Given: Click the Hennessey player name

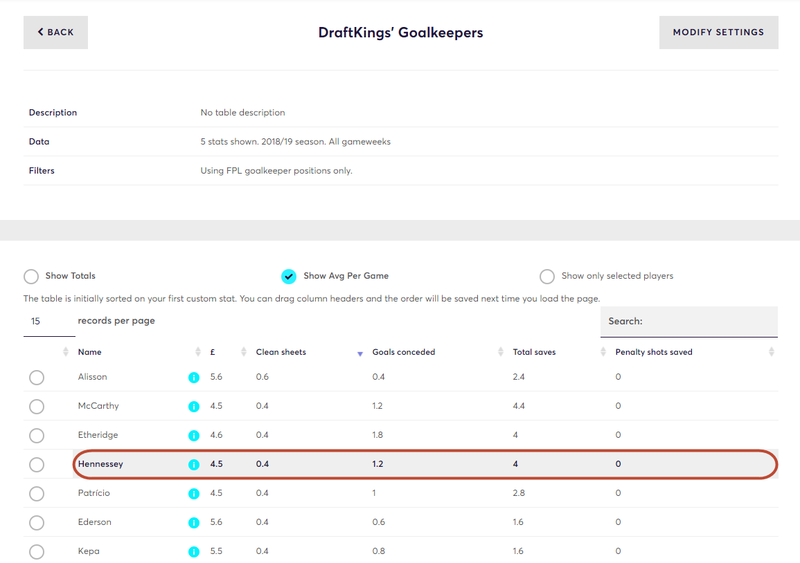Looking at the screenshot, I should (100, 464).
